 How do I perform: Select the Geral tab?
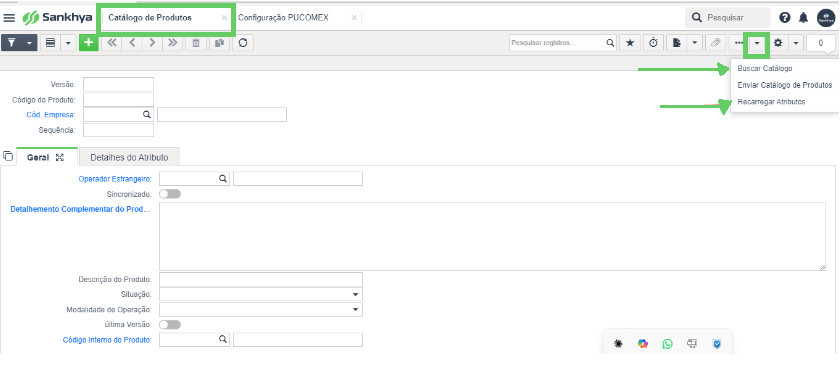coord(38,158)
